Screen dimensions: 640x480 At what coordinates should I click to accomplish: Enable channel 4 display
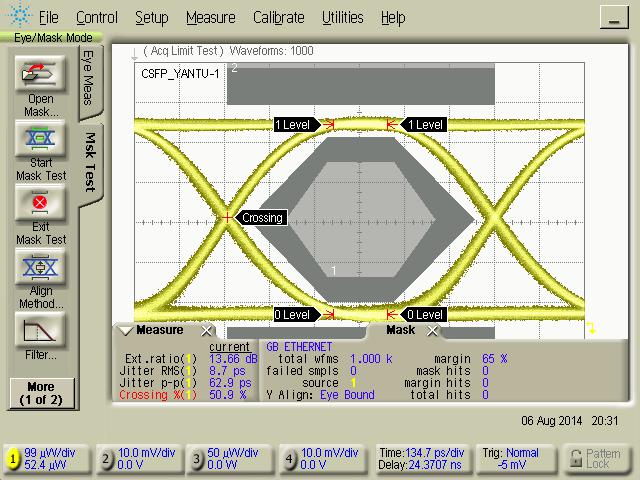coord(290,459)
